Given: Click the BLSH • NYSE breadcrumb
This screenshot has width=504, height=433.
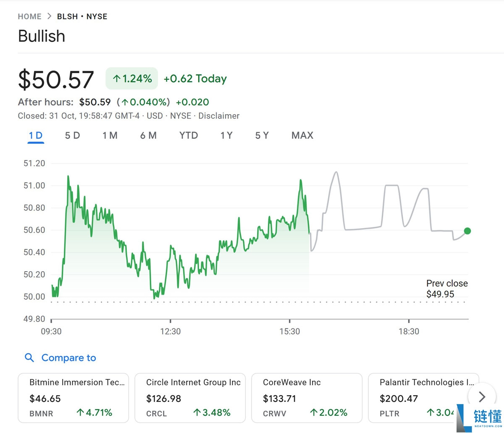Looking at the screenshot, I should (82, 16).
